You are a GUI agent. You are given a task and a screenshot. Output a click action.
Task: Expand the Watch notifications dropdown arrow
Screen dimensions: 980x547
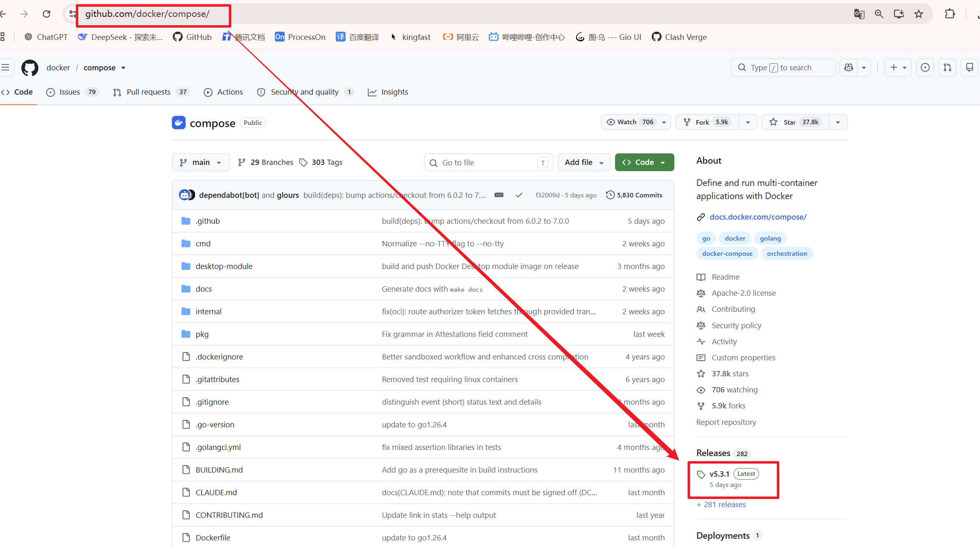[x=664, y=122]
